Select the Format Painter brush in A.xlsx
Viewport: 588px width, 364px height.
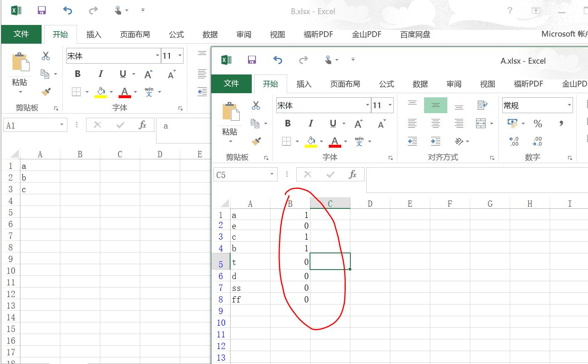pos(256,141)
